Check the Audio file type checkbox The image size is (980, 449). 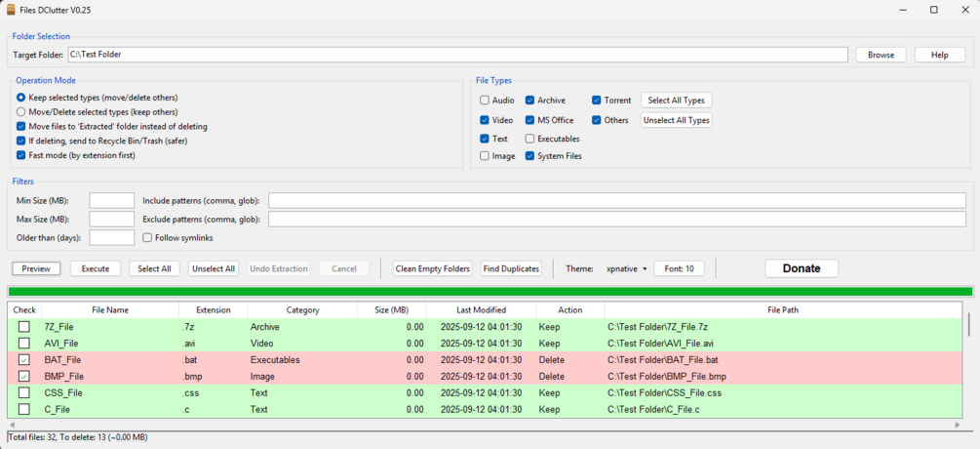pyautogui.click(x=485, y=101)
